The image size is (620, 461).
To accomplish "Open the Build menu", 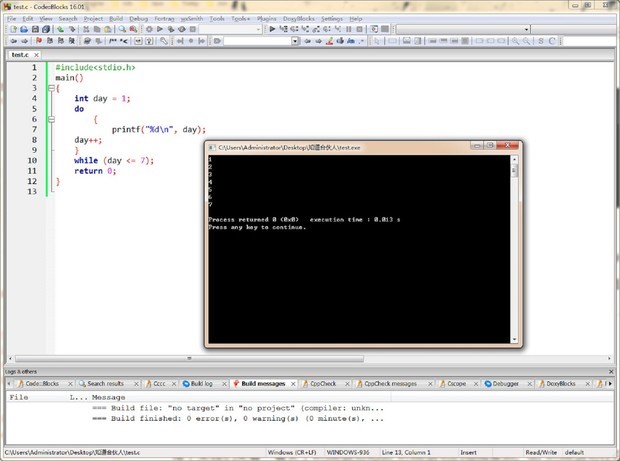I will pos(116,19).
